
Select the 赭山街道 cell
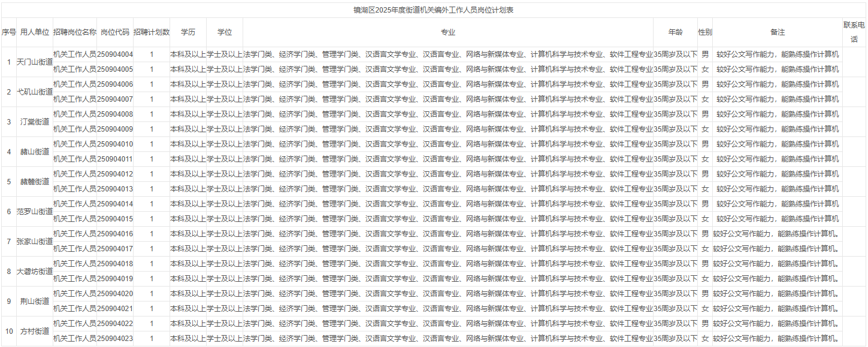35,151
